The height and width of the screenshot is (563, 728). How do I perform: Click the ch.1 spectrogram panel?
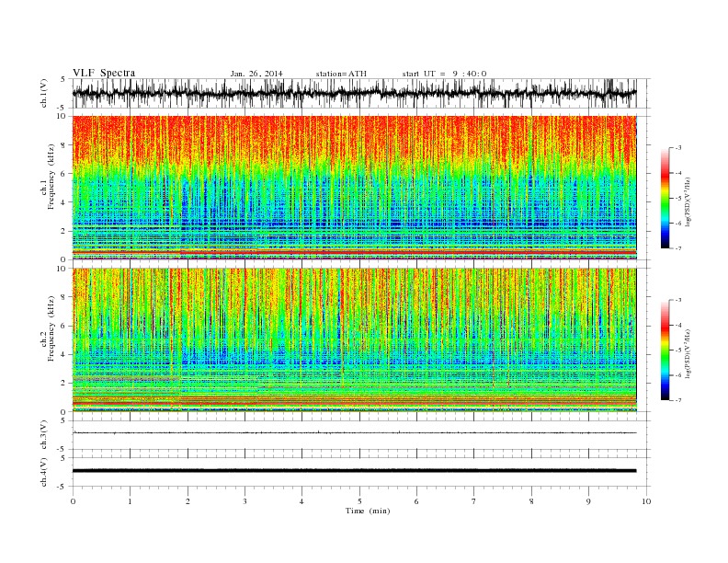tap(354, 188)
